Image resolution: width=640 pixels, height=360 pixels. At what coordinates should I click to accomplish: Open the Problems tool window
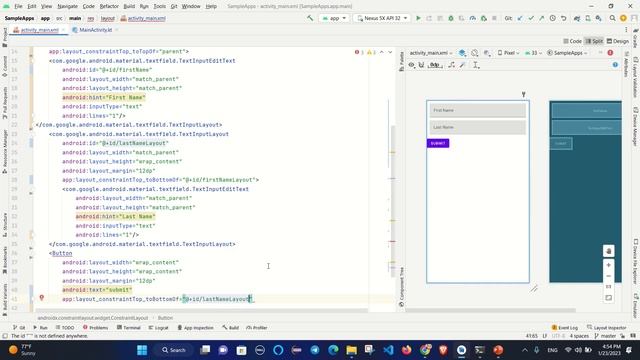[96, 327]
